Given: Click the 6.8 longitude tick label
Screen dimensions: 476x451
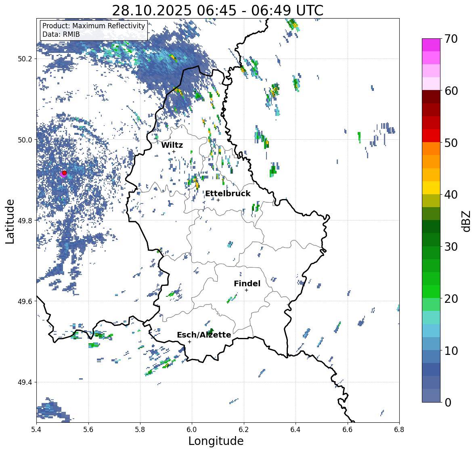Looking at the screenshot, I should point(399,430).
